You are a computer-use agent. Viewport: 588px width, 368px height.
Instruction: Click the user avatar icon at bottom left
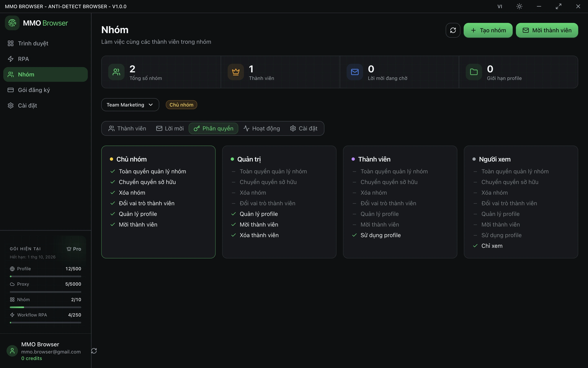(12, 351)
